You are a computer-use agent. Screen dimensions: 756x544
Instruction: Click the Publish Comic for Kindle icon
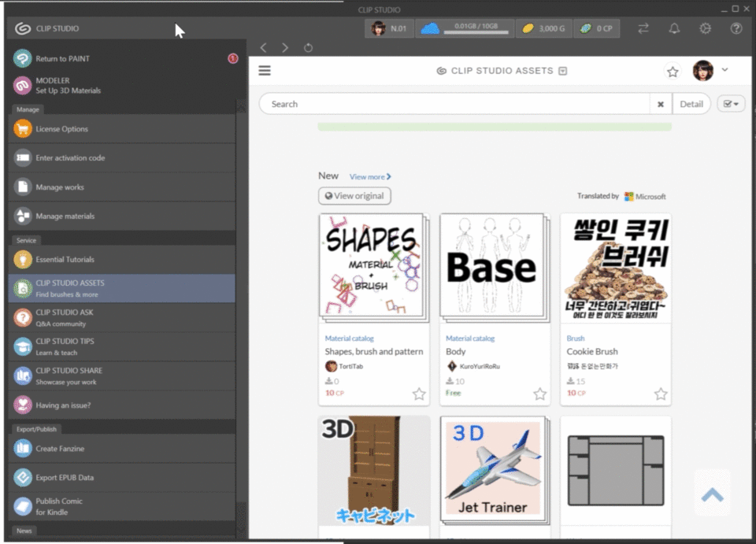click(x=22, y=506)
